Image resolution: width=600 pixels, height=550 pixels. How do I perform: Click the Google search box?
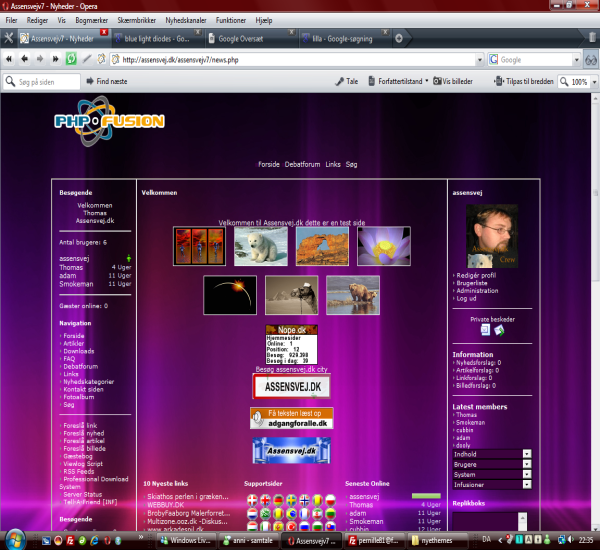pyautogui.click(x=534, y=60)
